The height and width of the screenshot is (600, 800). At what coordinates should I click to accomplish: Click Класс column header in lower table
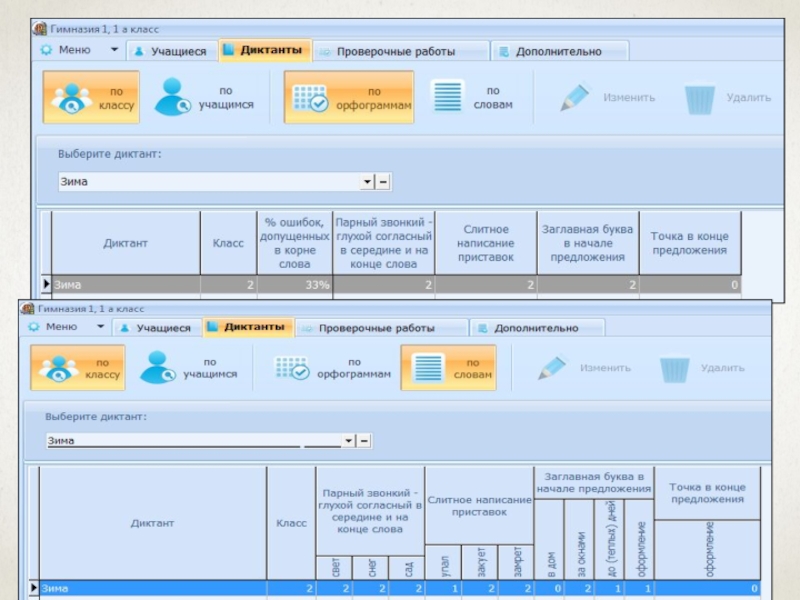(291, 523)
